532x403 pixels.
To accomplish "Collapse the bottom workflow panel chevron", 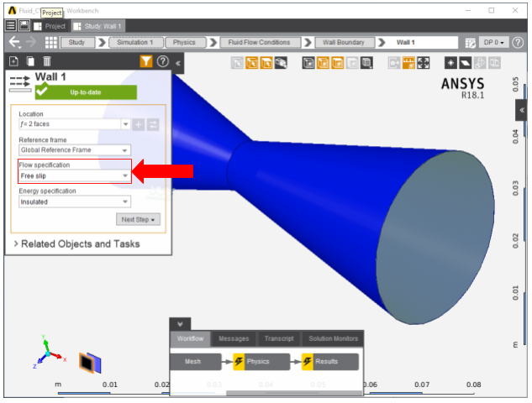I will coord(180,324).
